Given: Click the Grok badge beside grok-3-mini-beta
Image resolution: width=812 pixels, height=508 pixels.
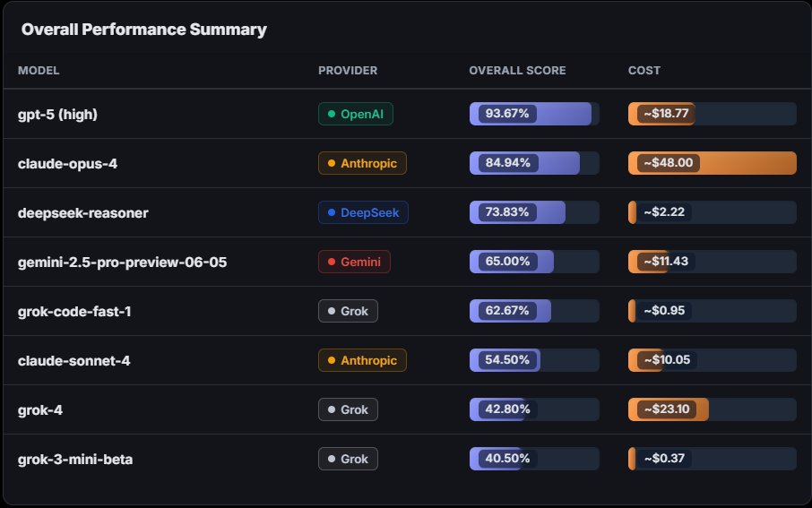Looking at the screenshot, I should 348,459.
